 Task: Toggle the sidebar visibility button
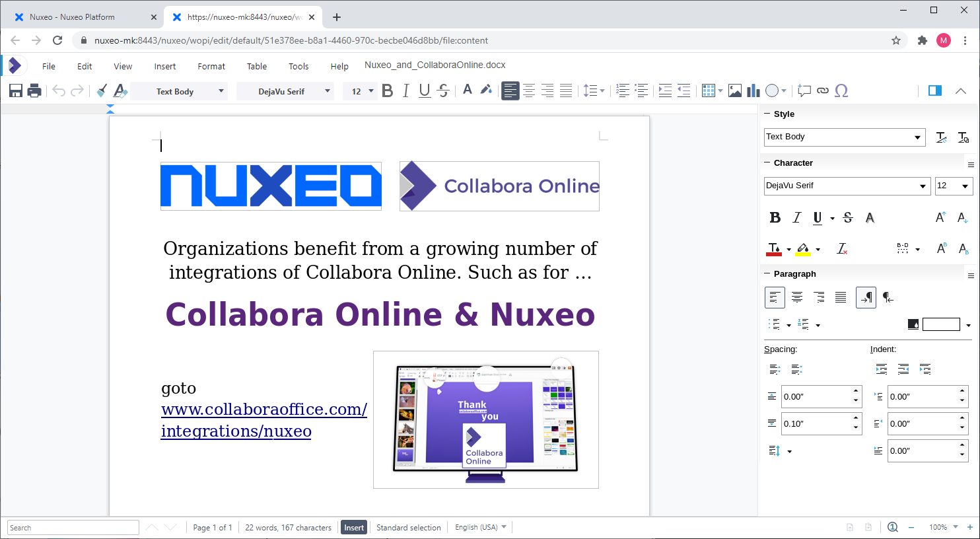[x=935, y=91]
